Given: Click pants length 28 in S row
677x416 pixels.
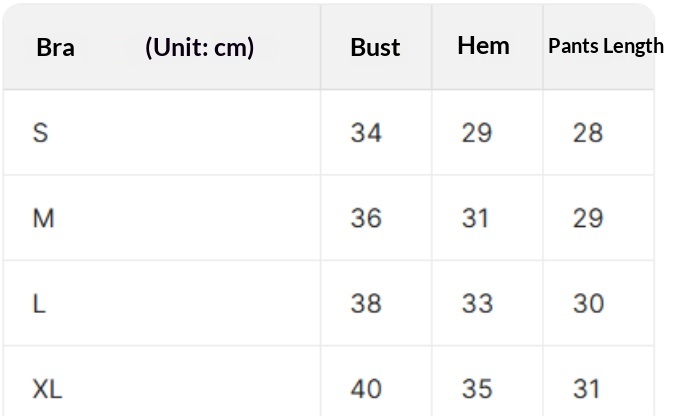Looking at the screenshot, I should click(588, 132).
